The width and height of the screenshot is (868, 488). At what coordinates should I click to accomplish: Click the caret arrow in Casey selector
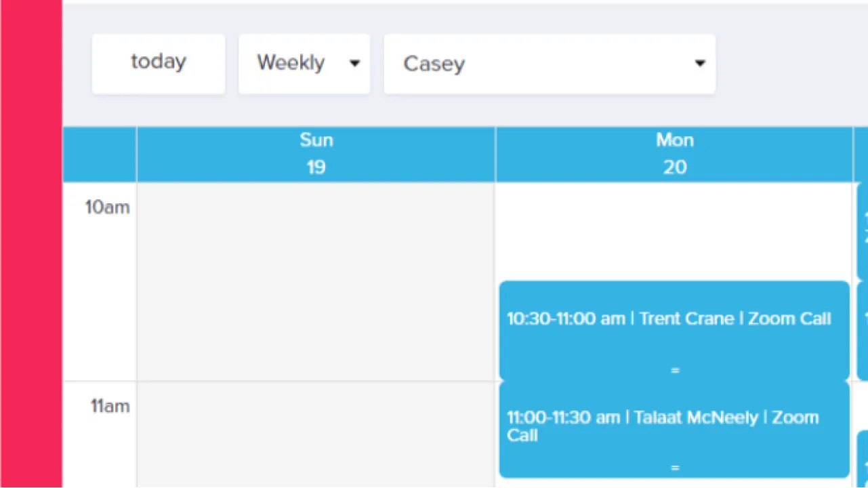[700, 64]
